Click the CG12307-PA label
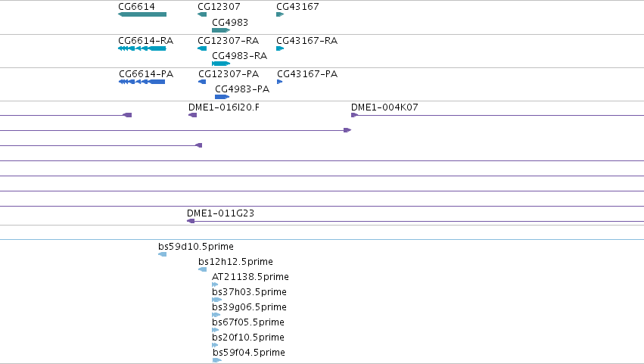This screenshot has width=644, height=364. click(229, 74)
